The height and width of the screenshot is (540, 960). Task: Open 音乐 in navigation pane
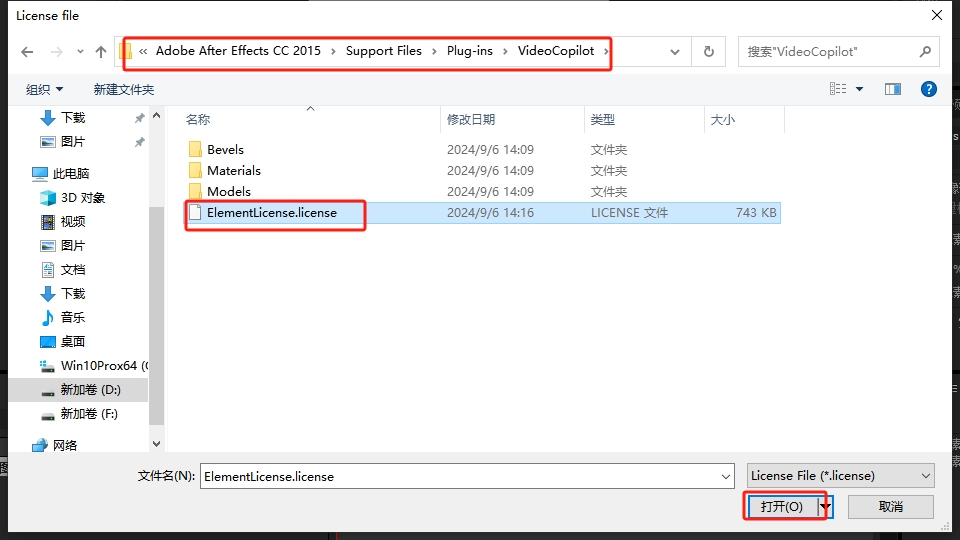point(73,317)
